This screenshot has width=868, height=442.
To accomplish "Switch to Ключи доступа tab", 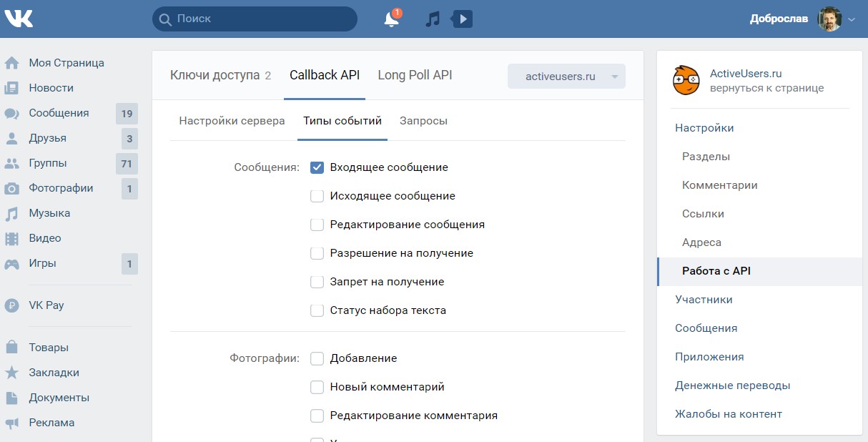I will tap(220, 75).
